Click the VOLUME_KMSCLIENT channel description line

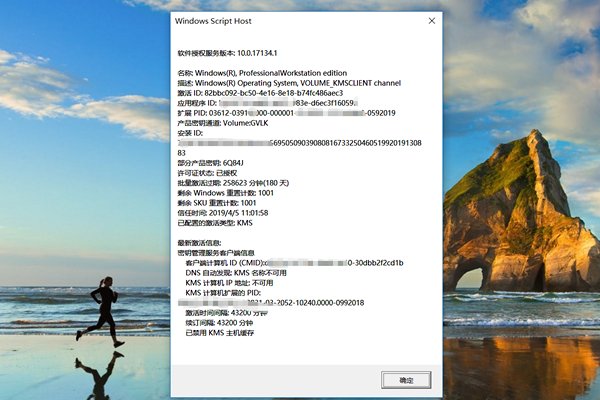[x=289, y=83]
